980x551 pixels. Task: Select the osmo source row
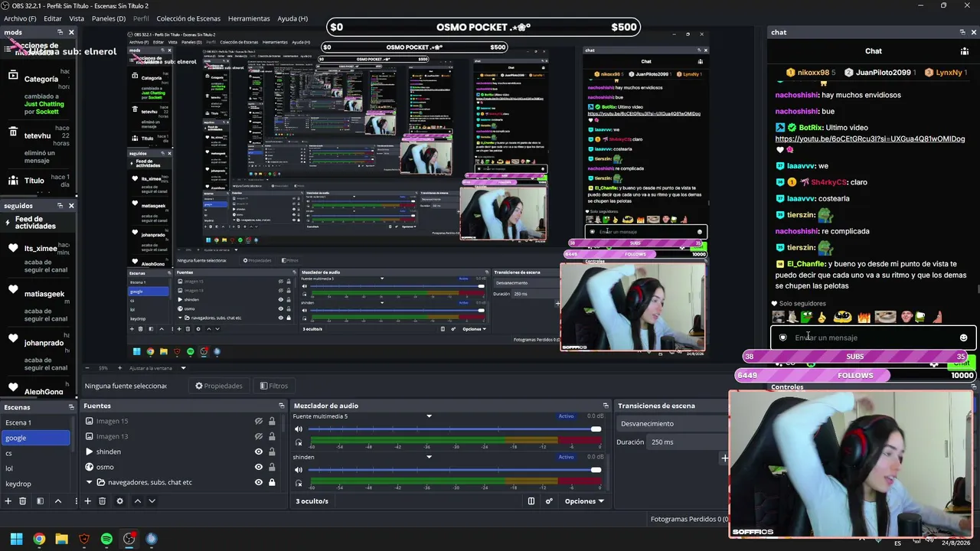coord(181,467)
